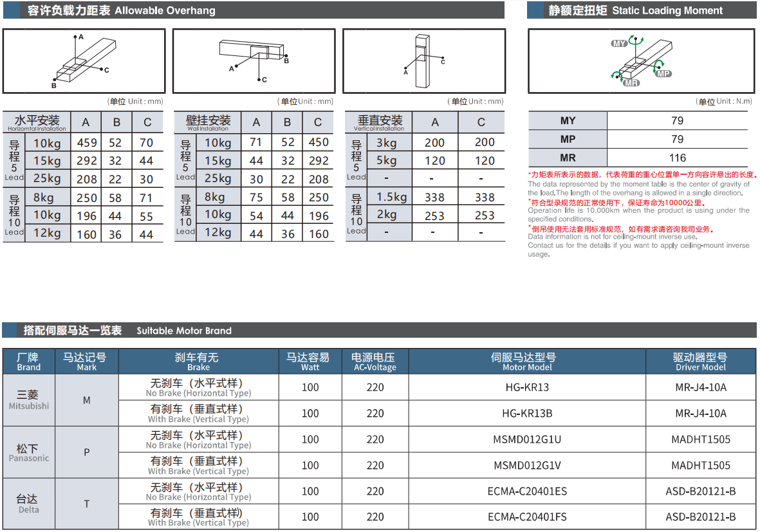Click the Horizontal Installation table header

pos(37,122)
